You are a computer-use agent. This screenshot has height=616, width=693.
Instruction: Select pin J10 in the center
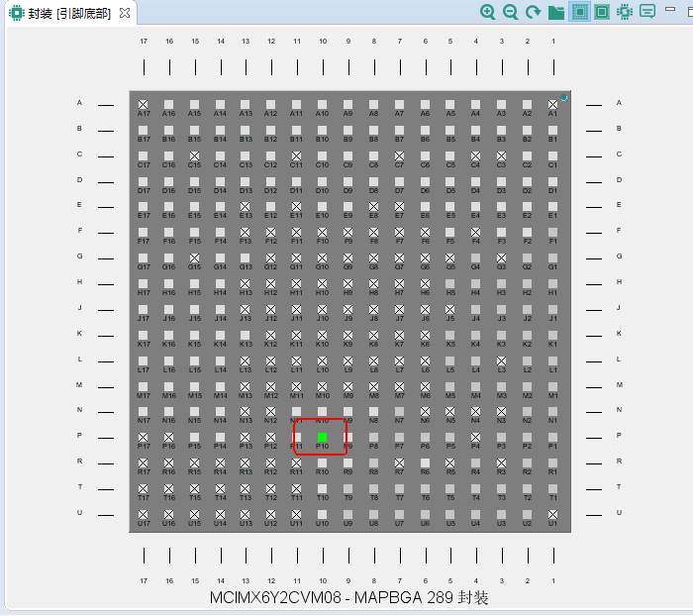pos(322,309)
